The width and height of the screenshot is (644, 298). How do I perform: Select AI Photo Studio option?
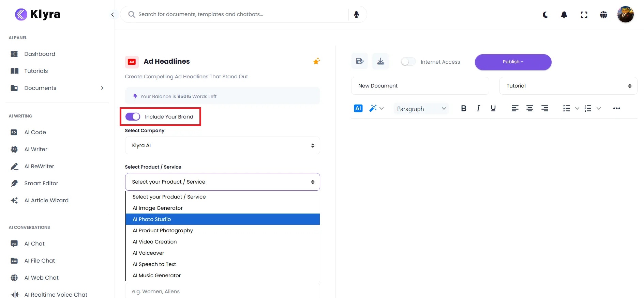(x=223, y=219)
